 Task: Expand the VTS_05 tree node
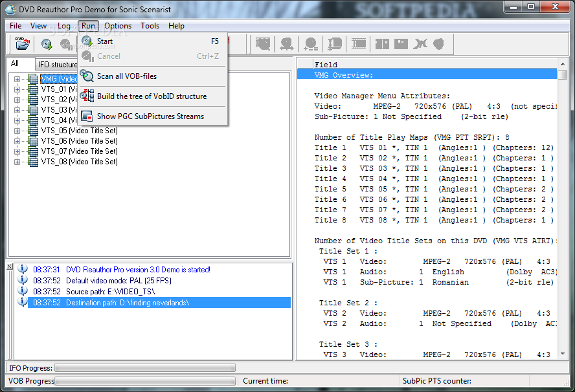tap(17, 131)
